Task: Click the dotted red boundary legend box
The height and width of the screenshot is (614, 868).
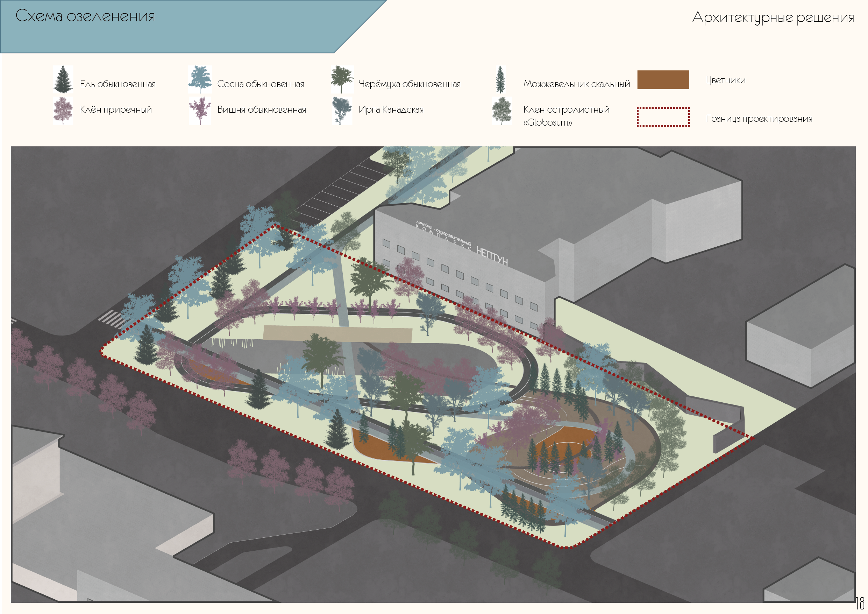Action: pyautogui.click(x=663, y=117)
